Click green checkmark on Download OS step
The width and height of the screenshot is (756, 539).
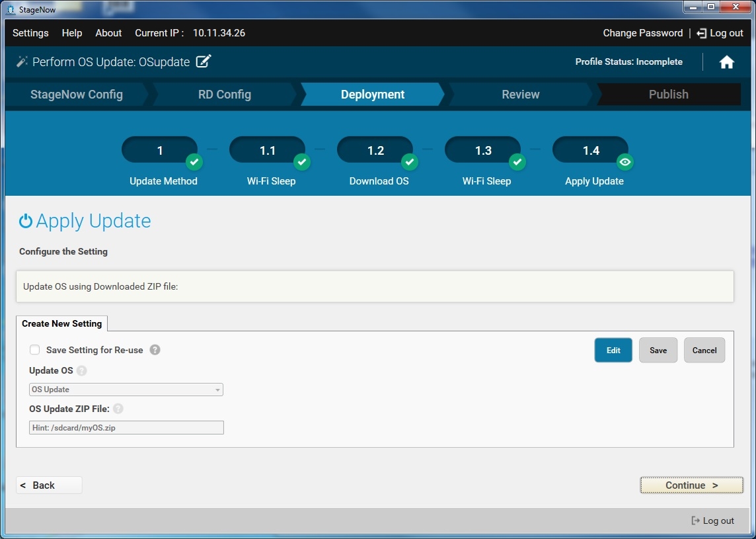[x=410, y=161]
